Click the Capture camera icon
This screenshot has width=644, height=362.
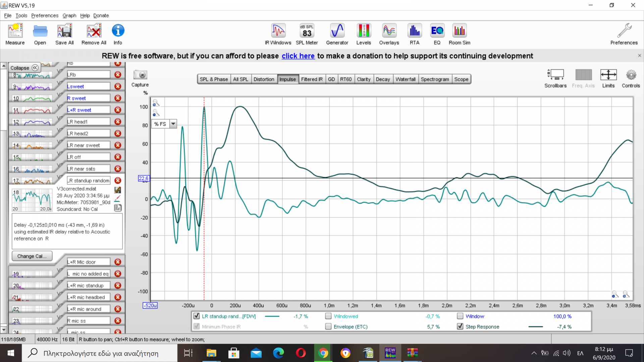coord(140,75)
